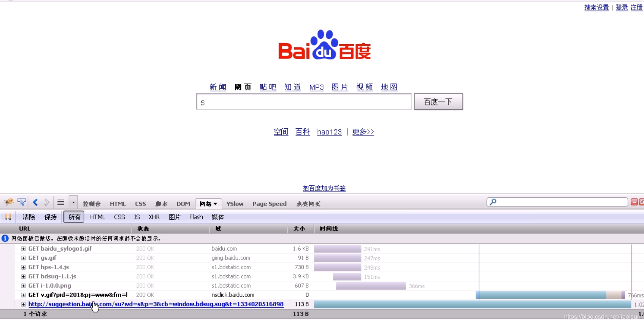Click the 清除 button to clear requests
This screenshot has height=324, width=644.
[29, 217]
